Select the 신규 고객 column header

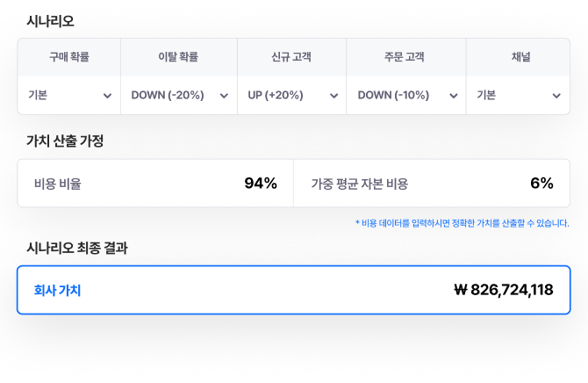pyautogui.click(x=291, y=57)
